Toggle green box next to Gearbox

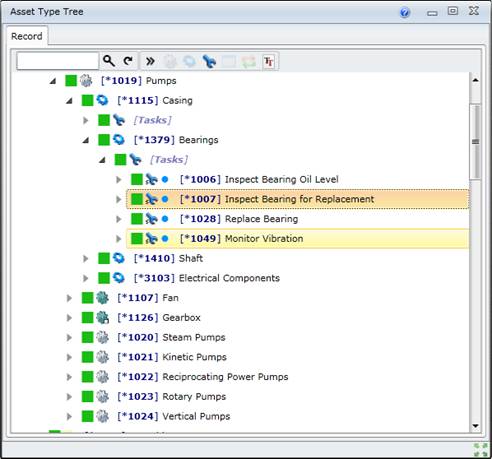(87, 317)
